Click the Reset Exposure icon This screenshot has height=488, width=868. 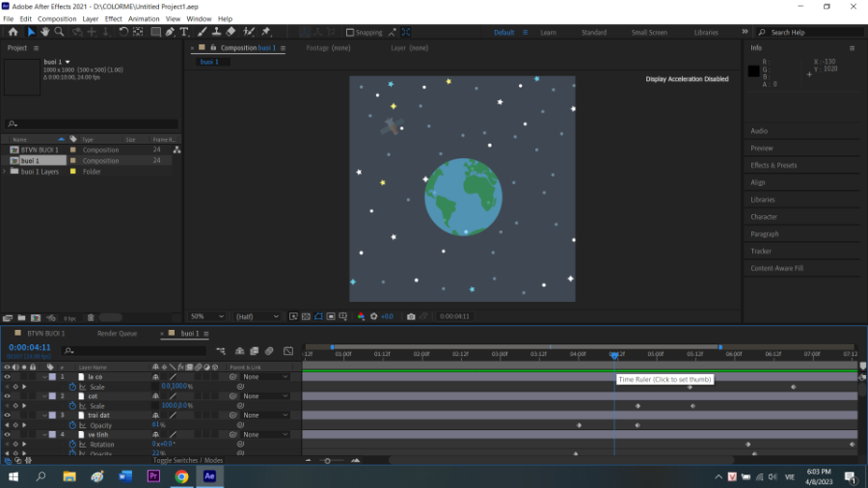pyautogui.click(x=373, y=316)
